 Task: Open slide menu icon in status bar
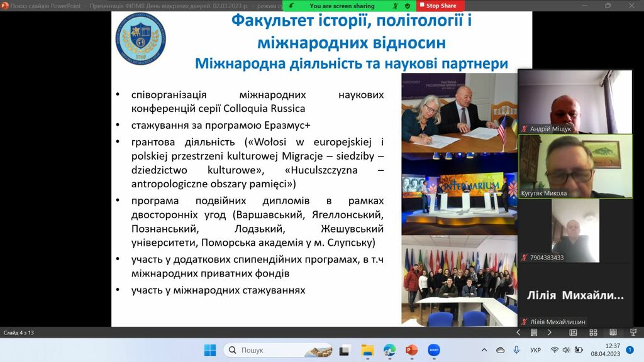[x=533, y=332]
